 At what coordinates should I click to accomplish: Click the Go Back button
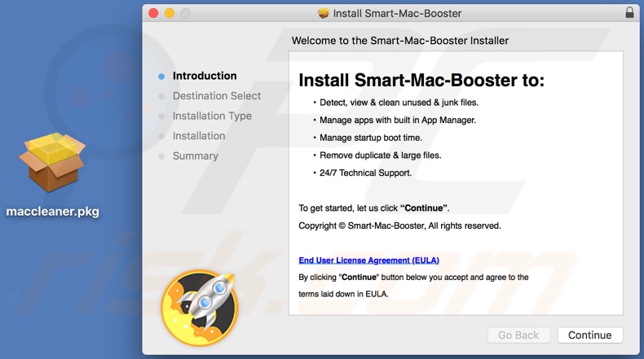(518, 335)
